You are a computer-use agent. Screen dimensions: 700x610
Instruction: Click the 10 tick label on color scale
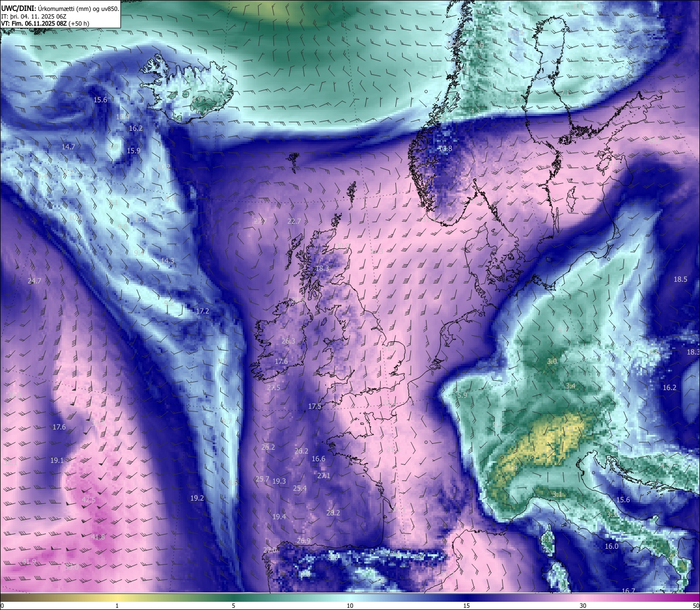(x=350, y=606)
